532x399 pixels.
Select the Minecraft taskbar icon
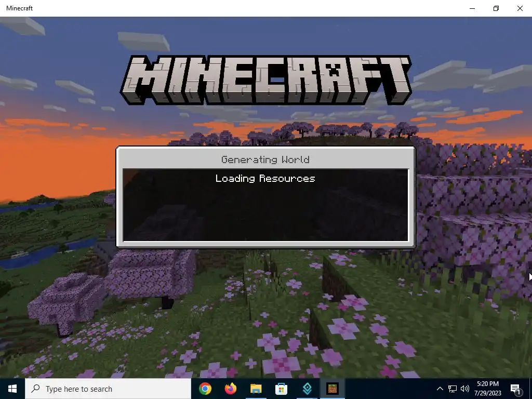point(332,389)
